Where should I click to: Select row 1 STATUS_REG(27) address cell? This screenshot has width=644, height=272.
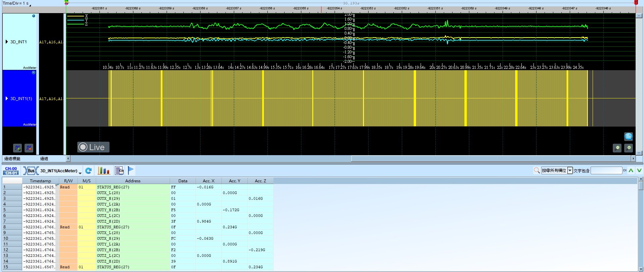pos(133,187)
